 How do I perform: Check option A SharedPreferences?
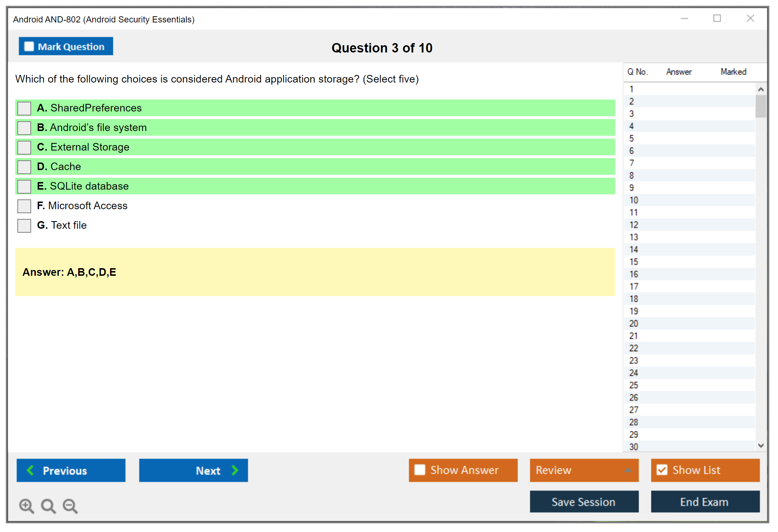tap(24, 108)
